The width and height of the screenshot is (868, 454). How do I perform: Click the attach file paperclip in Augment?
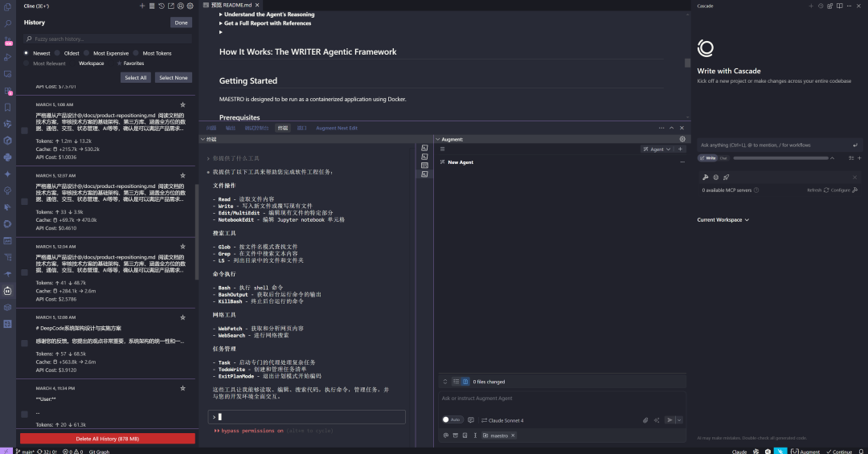pyautogui.click(x=645, y=420)
